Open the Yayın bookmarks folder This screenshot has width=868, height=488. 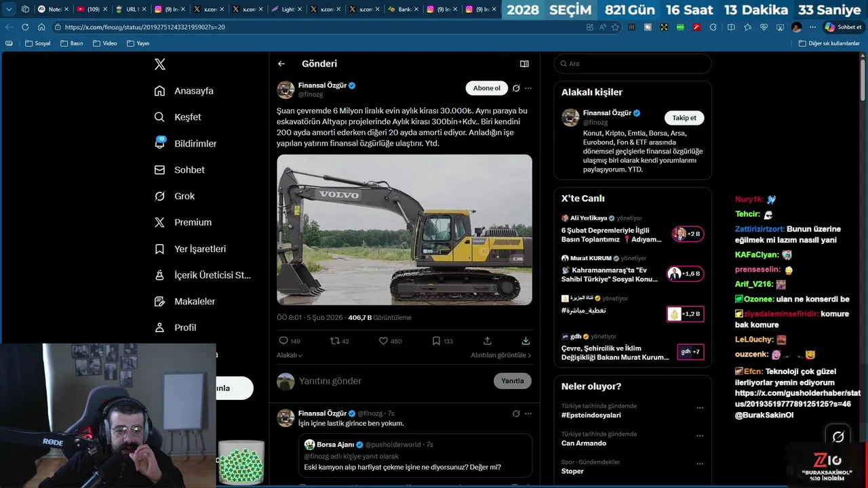pyautogui.click(x=138, y=43)
